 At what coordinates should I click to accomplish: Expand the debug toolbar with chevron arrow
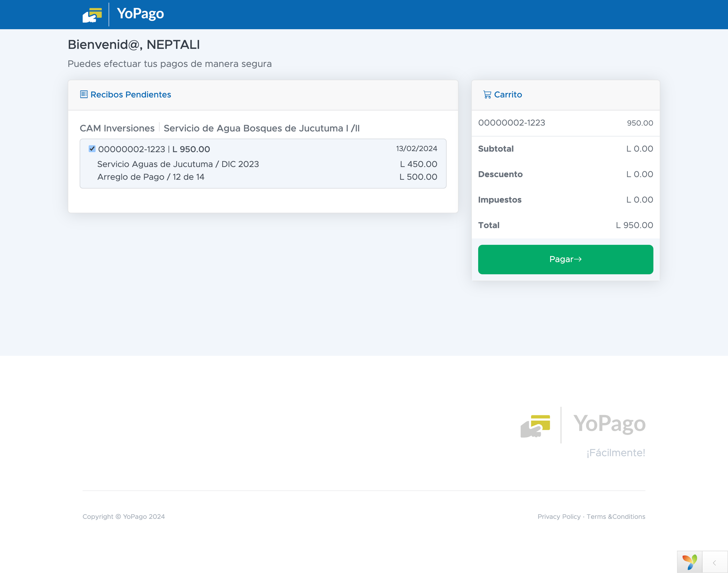714,563
